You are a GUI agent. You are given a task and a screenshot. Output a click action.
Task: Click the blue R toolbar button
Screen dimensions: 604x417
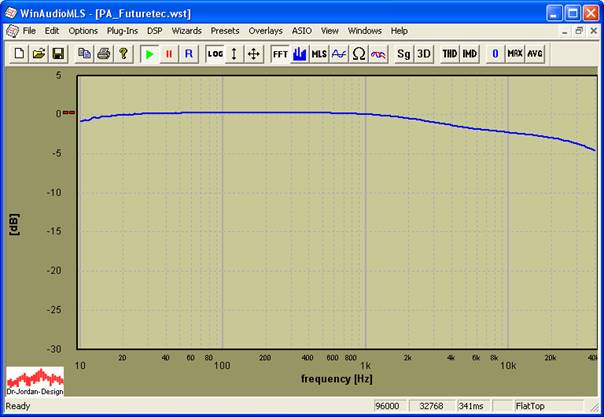click(189, 54)
